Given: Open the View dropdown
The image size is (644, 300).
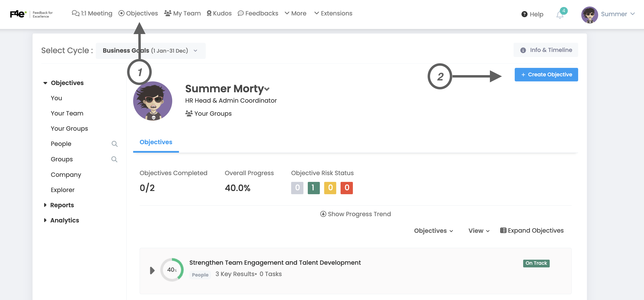Looking at the screenshot, I should (479, 231).
